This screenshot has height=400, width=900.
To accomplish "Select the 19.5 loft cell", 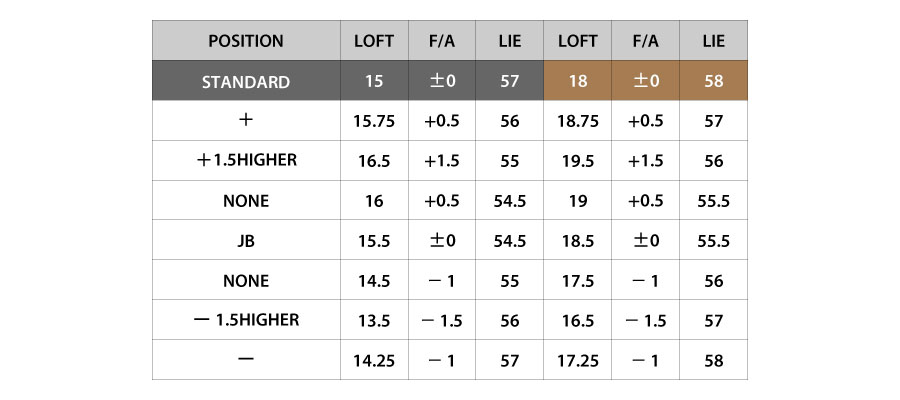I will 577,161.
